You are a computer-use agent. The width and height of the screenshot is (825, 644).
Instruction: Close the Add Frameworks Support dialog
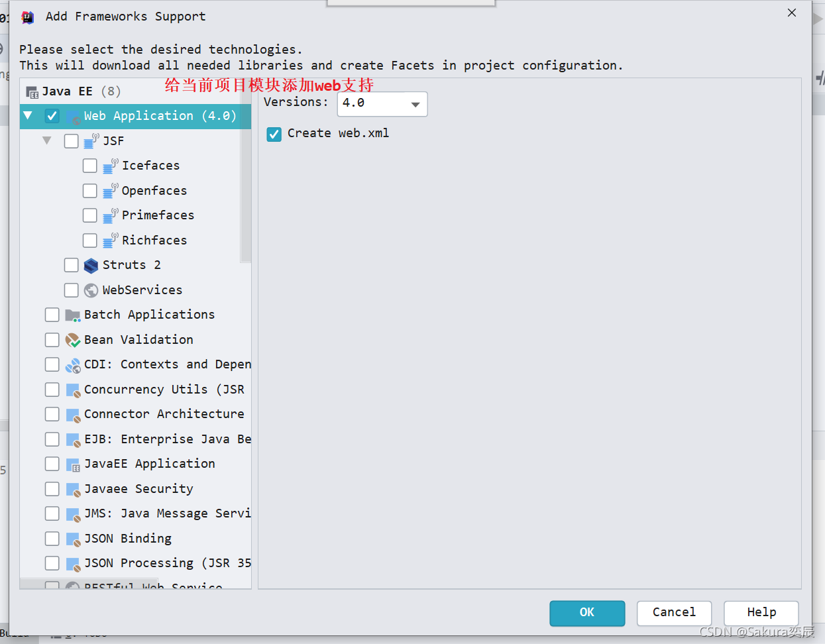pos(792,13)
